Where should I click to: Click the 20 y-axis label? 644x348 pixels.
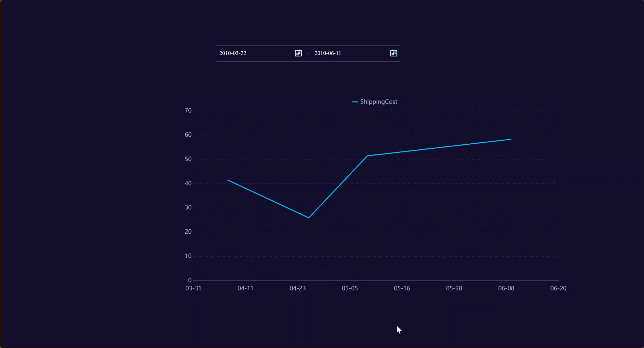pos(188,232)
